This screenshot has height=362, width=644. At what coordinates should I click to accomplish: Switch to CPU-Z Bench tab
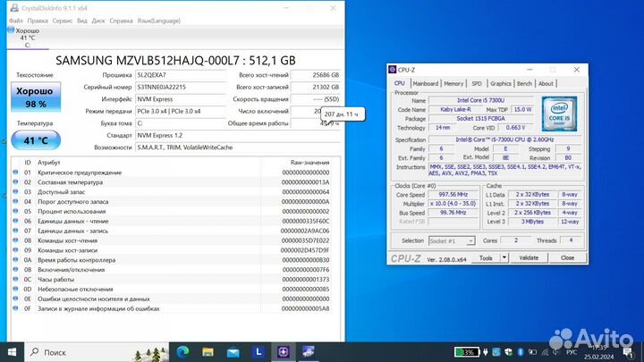(x=524, y=83)
